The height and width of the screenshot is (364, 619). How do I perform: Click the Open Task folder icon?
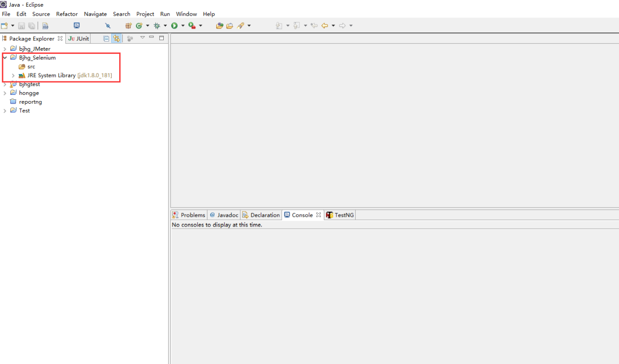[230, 26]
